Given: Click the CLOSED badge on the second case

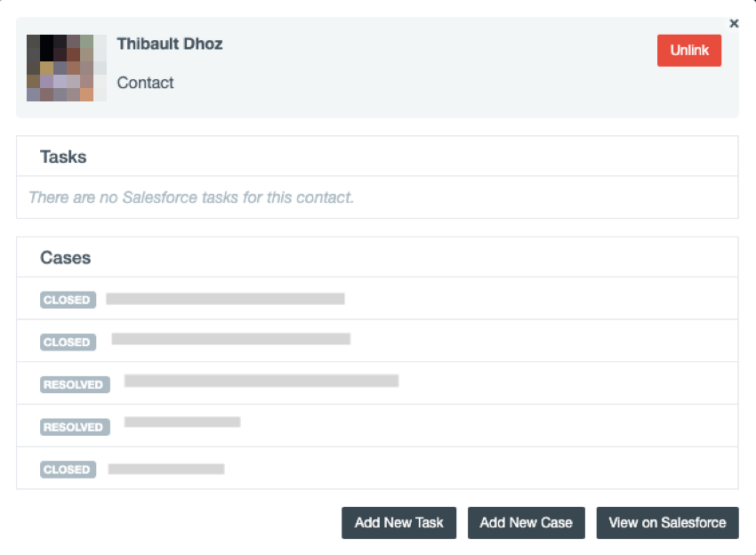Looking at the screenshot, I should [67, 342].
